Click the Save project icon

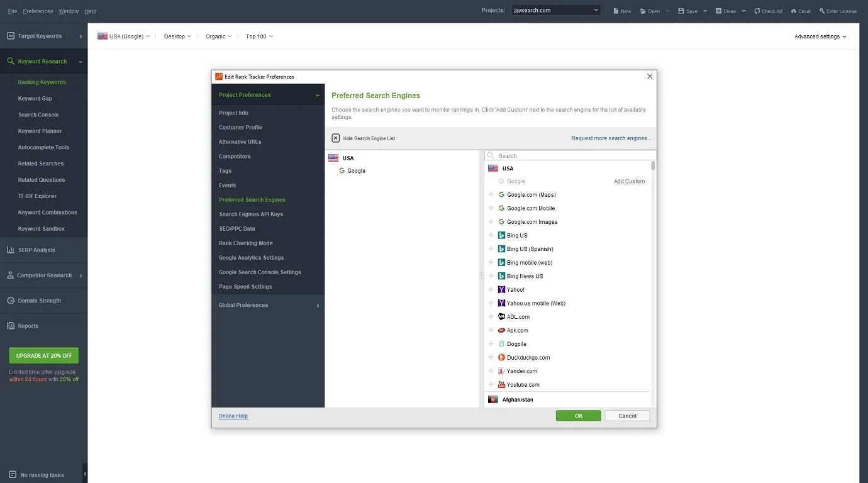681,11
